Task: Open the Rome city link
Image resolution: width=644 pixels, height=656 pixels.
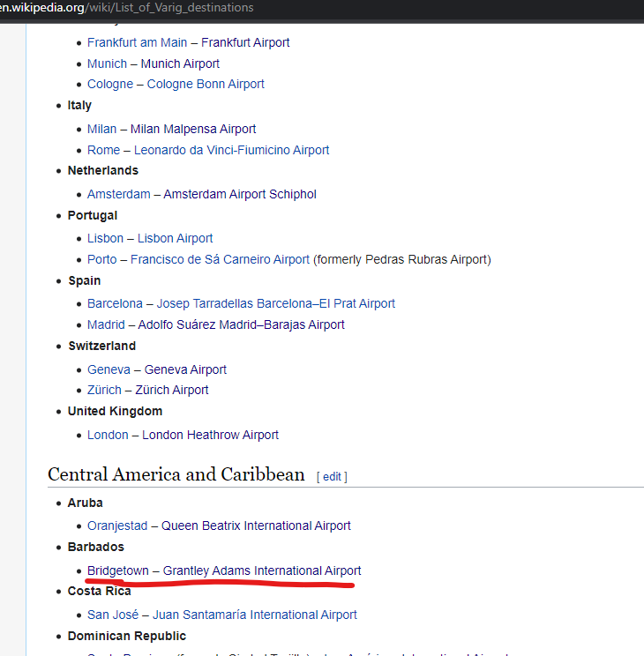Action: [x=103, y=150]
